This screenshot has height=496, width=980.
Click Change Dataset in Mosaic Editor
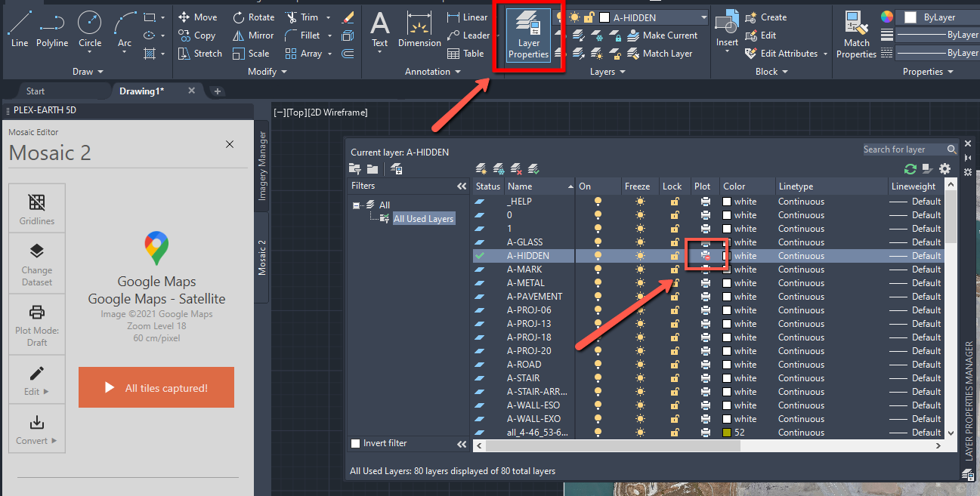click(37, 263)
